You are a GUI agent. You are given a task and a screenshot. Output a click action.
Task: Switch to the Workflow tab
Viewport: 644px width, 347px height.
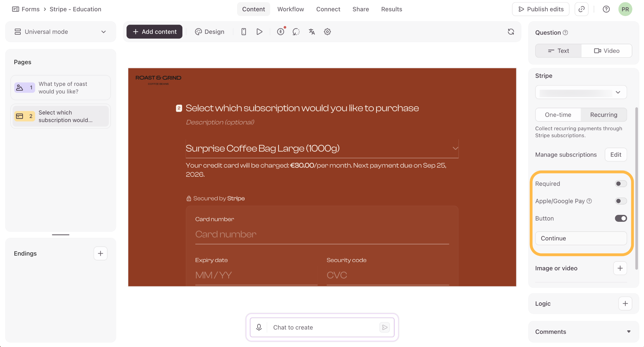[x=291, y=9]
